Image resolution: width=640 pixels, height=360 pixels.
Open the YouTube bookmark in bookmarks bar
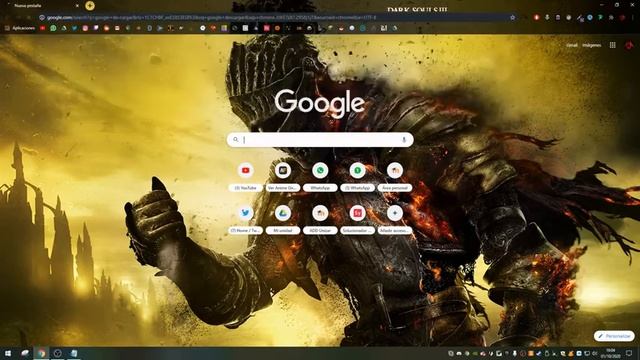(x=42, y=28)
